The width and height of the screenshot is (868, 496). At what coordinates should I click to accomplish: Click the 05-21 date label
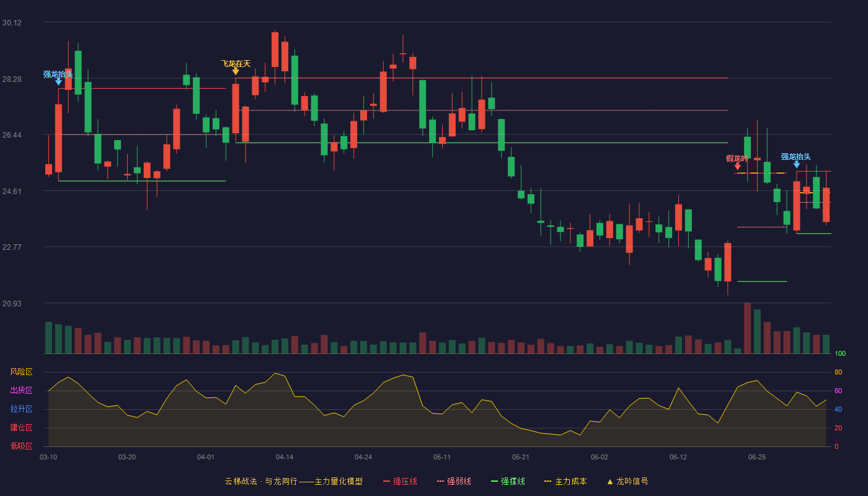(x=521, y=457)
